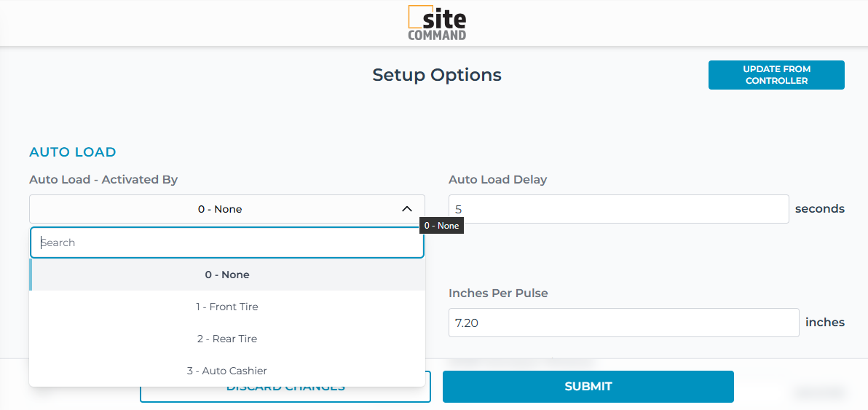Click the AUTO LOAD section heading
868x410 pixels.
73,152
